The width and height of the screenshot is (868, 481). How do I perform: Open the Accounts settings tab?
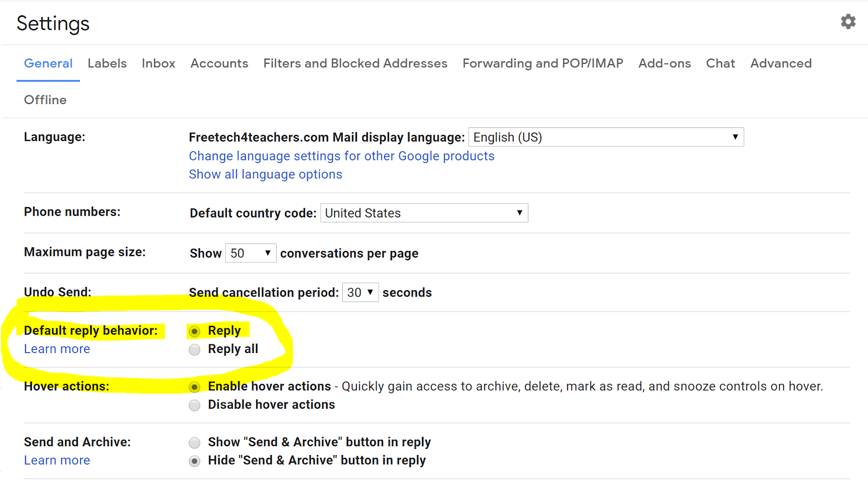point(219,63)
